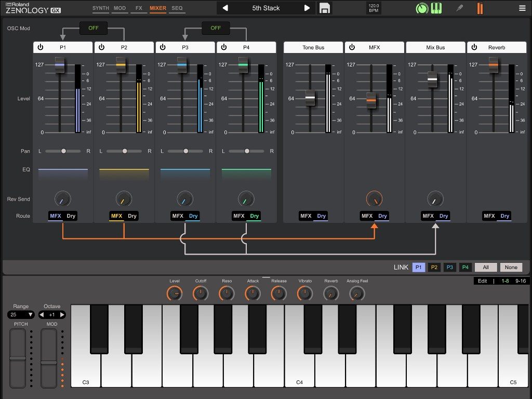Click the Roland ZENOLOGY GX logo
This screenshot has width=532, height=399.
pyautogui.click(x=33, y=8)
